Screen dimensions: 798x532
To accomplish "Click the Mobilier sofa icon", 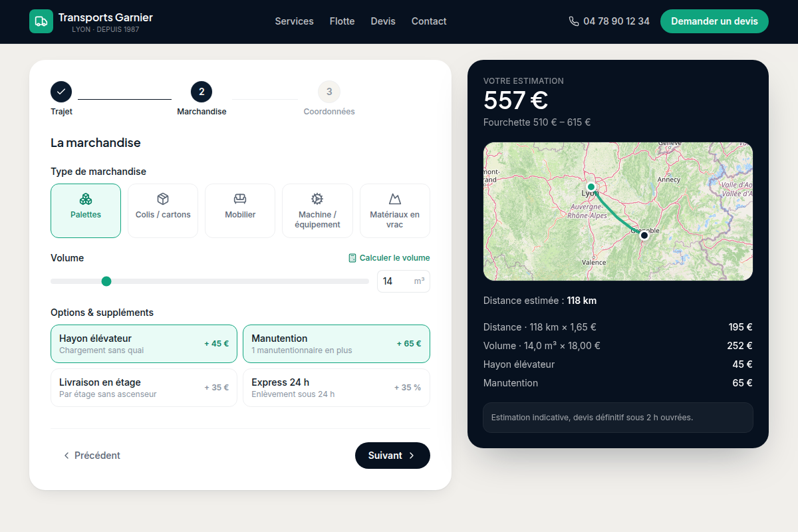I will tap(240, 199).
